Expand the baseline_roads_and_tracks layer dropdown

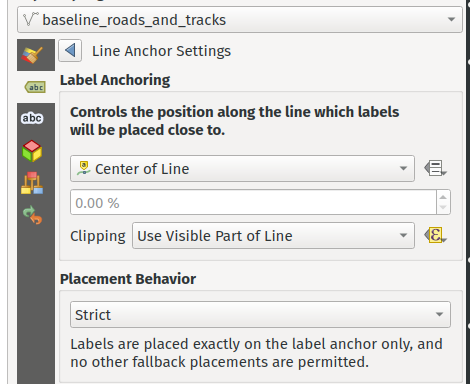point(240,20)
